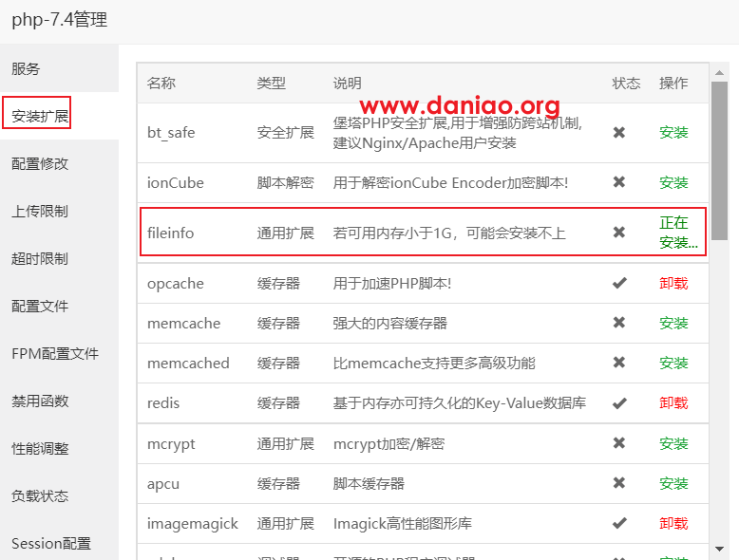Install the ionCube extension
The image size is (739, 560).
click(x=673, y=182)
